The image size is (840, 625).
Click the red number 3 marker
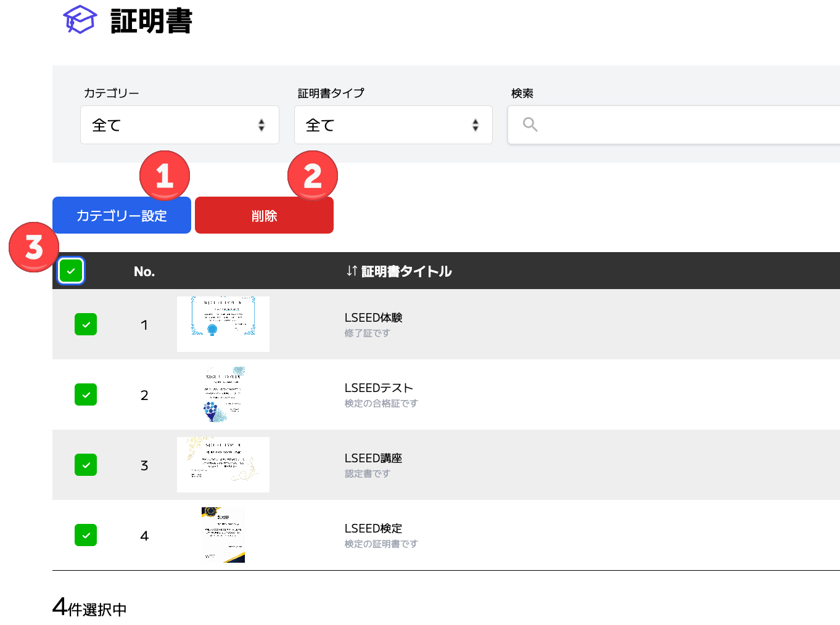coord(34,247)
